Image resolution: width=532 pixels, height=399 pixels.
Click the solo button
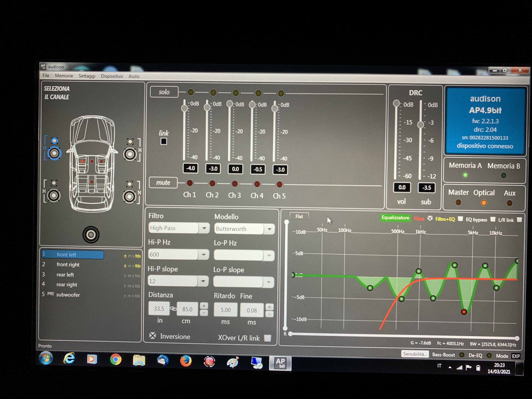(164, 92)
